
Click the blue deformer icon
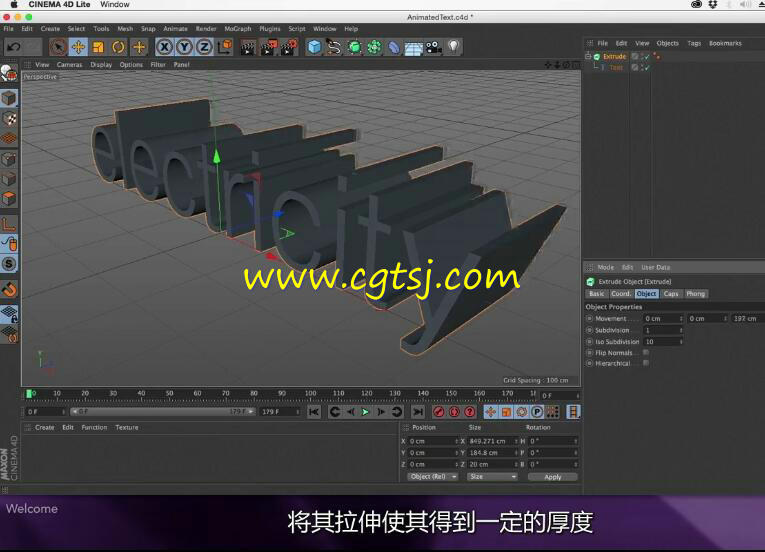click(x=394, y=47)
